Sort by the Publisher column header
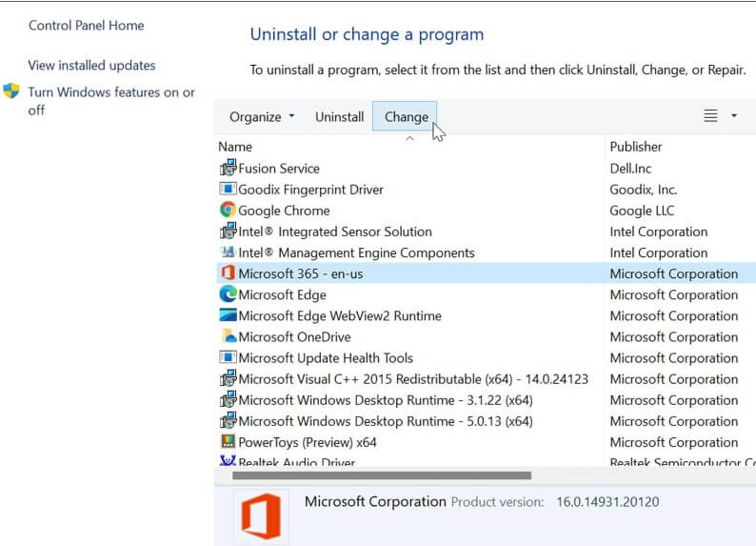 coord(635,147)
